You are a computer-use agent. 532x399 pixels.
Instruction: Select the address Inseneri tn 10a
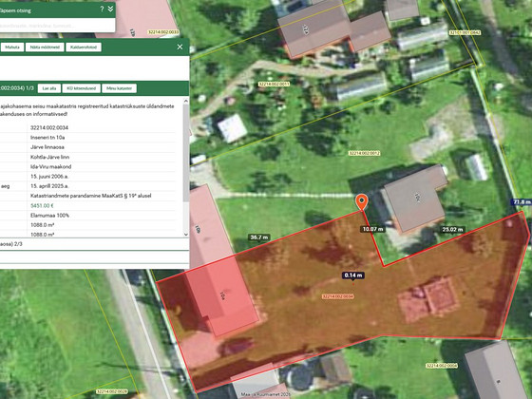pyautogui.click(x=47, y=138)
